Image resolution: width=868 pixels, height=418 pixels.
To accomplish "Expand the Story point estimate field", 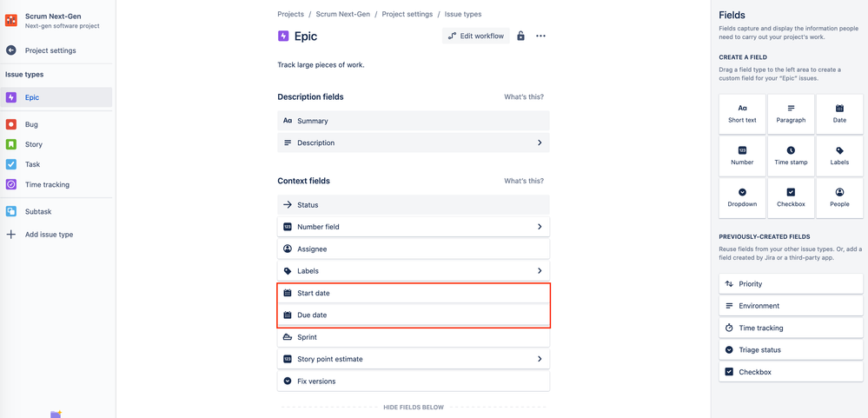I will (x=414, y=359).
